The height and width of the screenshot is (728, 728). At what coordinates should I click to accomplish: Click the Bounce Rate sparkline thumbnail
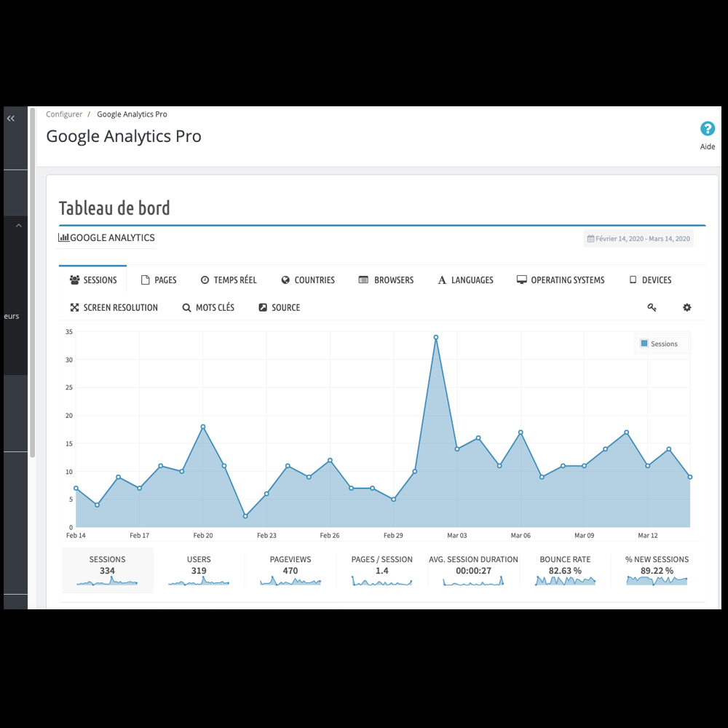pos(565,581)
